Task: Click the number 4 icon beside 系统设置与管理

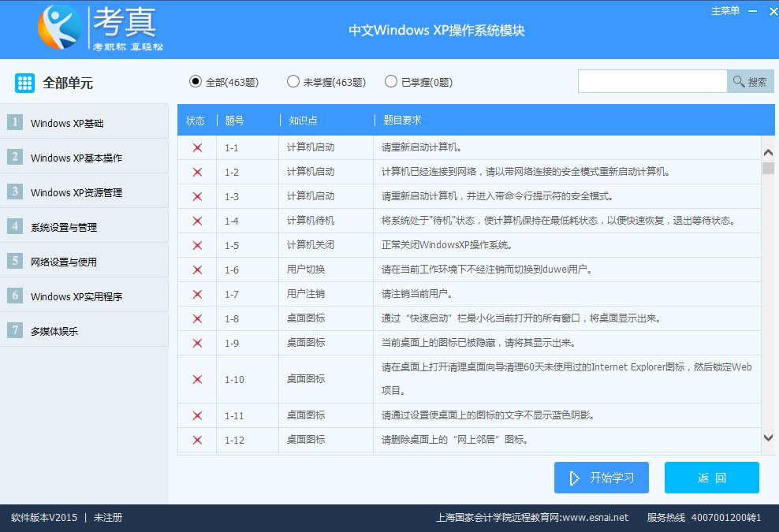Action: (15, 226)
